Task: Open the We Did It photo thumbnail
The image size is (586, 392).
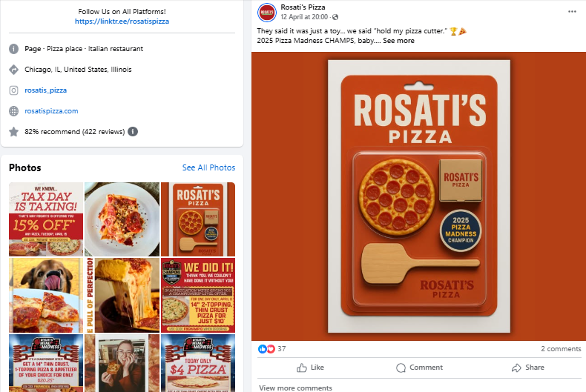Action: [x=198, y=294]
